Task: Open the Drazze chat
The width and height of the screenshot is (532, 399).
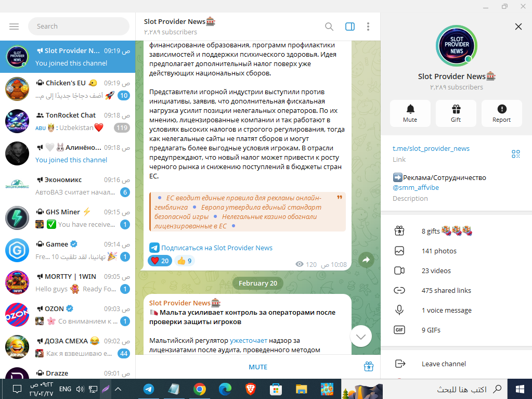Action: tap(68, 371)
